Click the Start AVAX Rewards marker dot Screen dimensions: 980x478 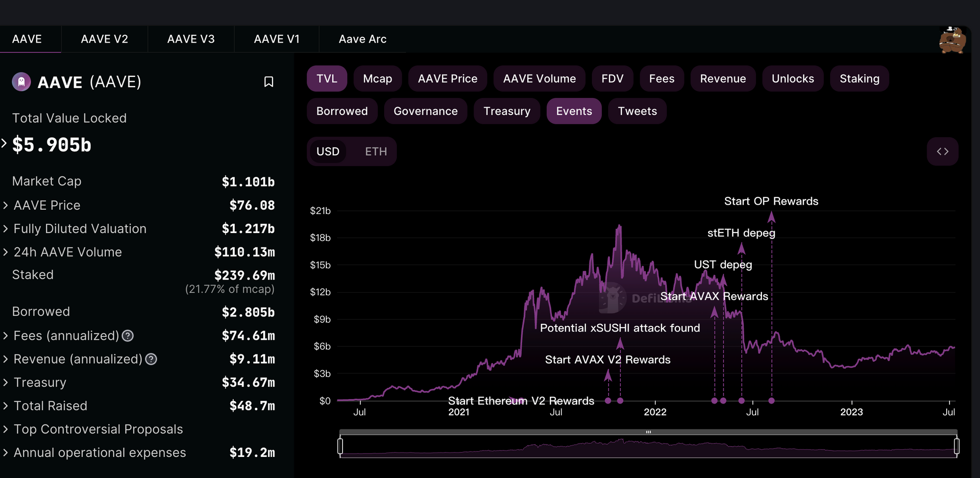coord(714,401)
